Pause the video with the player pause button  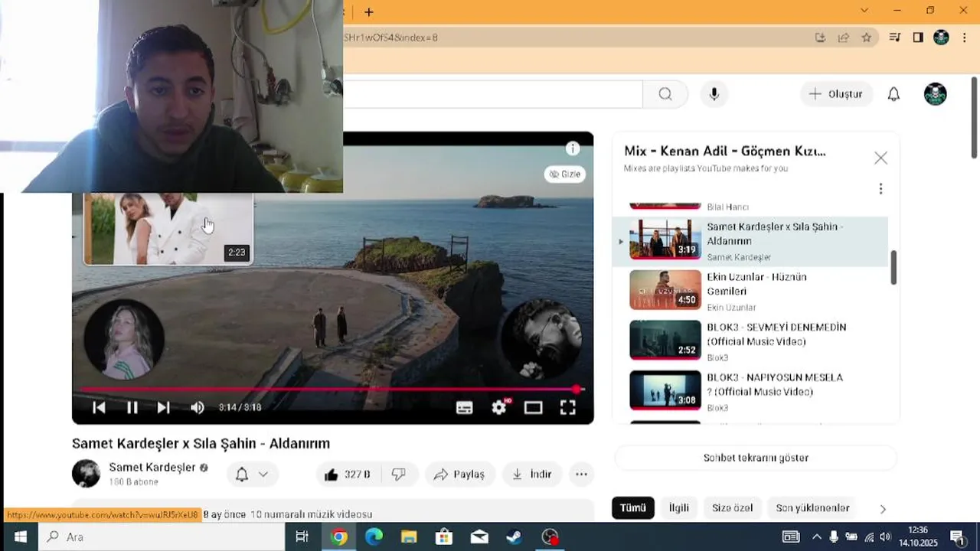132,408
